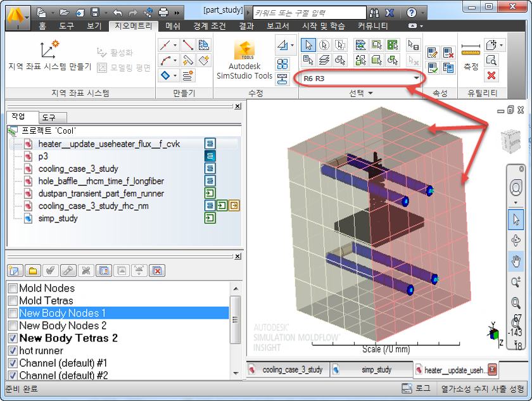Image resolution: width=532 pixels, height=401 pixels.
Task: Click the folder icon in layers toolbar
Action: pyautogui.click(x=32, y=271)
